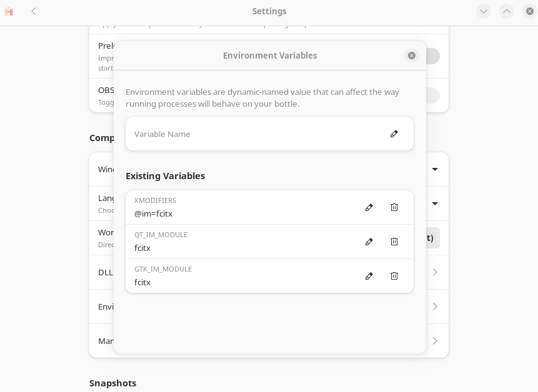
Task: Click the Bottles app icon in the header
Action: point(9,11)
